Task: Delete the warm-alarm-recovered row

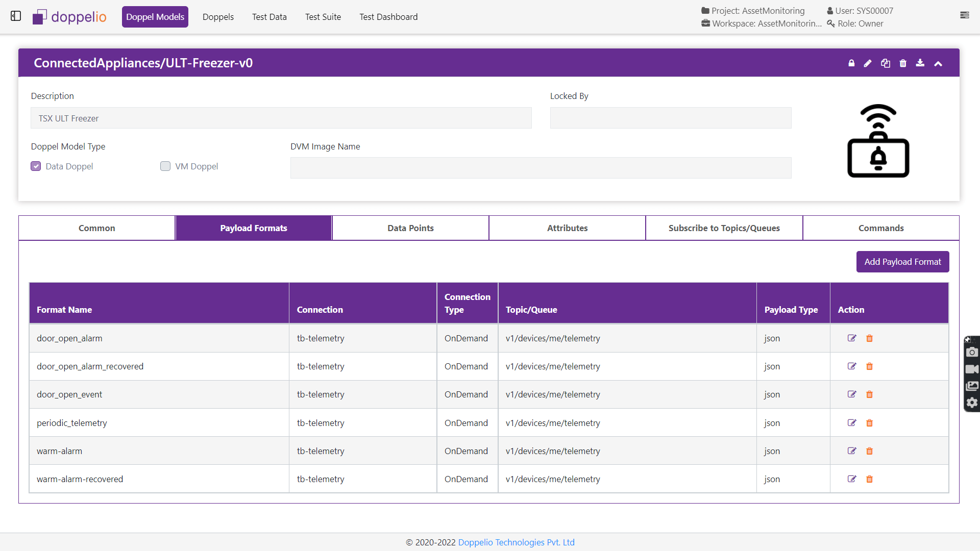Action: click(x=870, y=479)
